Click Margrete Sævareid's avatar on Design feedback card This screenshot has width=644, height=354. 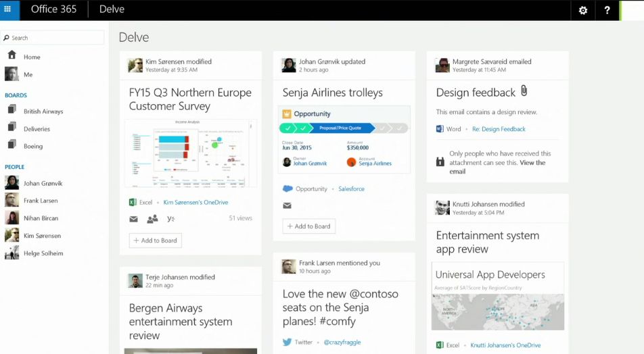(x=442, y=66)
